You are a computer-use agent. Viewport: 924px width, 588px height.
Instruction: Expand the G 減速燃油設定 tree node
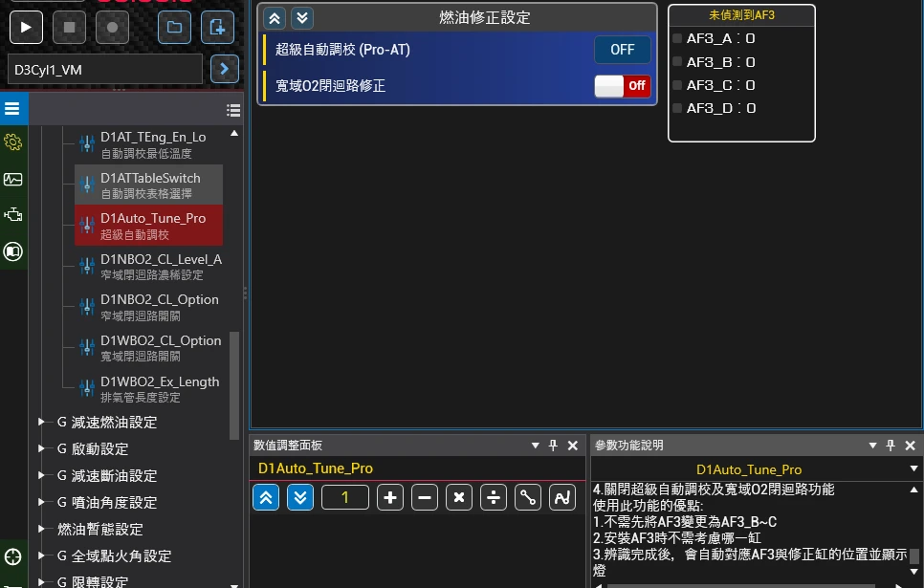[41, 422]
